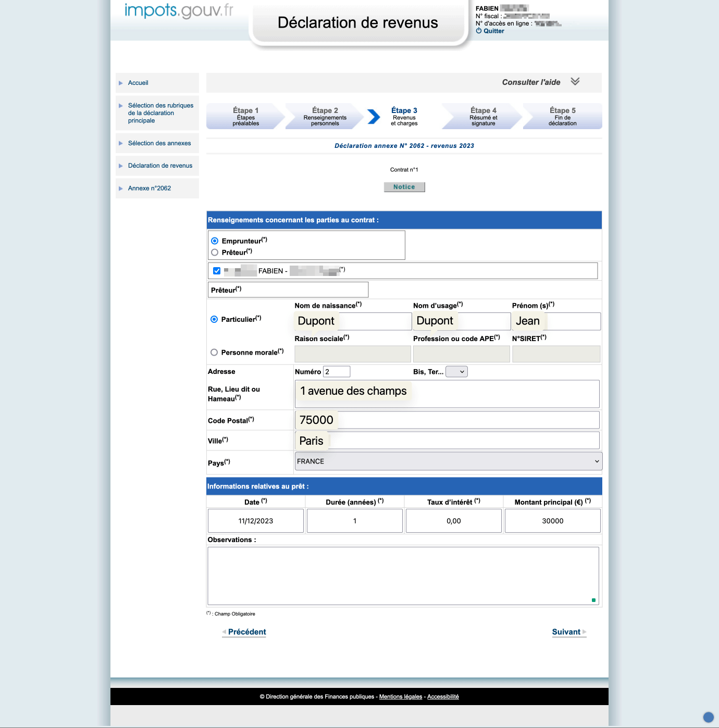The image size is (719, 728).
Task: Select the Prêteur radio button
Action: (x=215, y=253)
